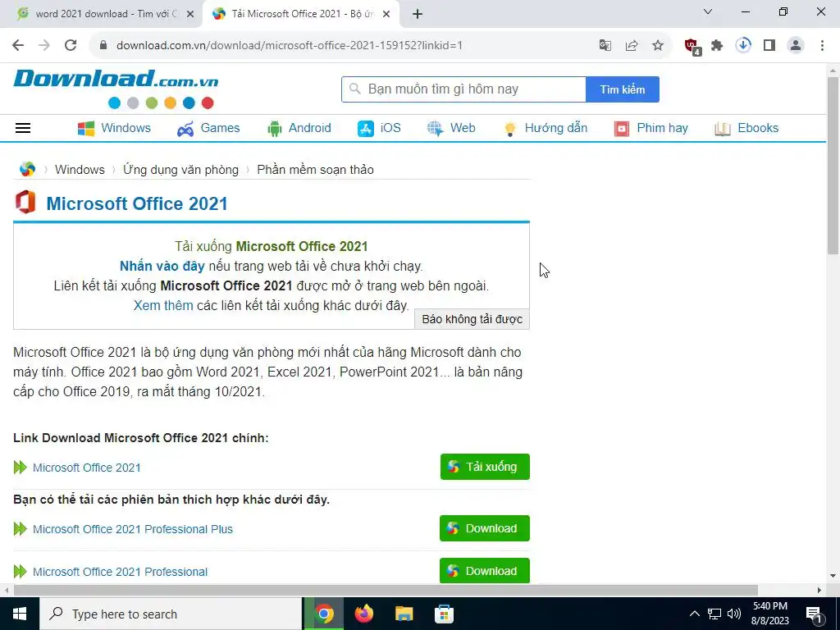Click the forward navigation arrow

pyautogui.click(x=44, y=45)
